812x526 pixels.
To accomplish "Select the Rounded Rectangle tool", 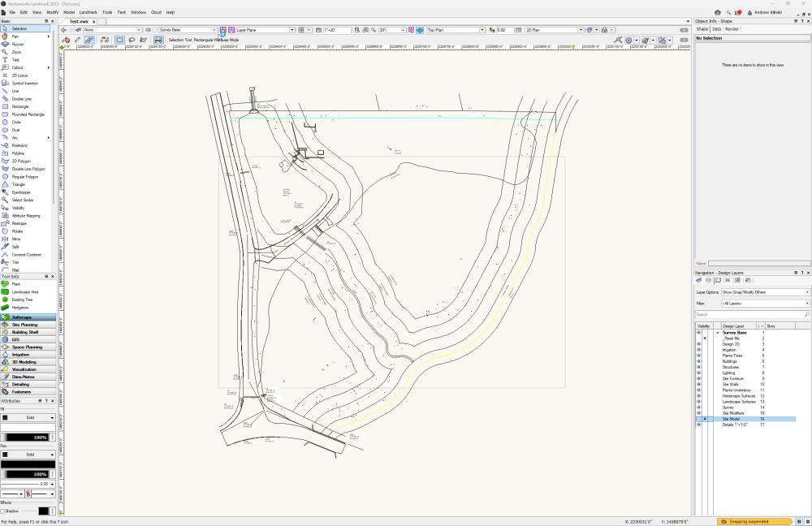I will (26, 114).
